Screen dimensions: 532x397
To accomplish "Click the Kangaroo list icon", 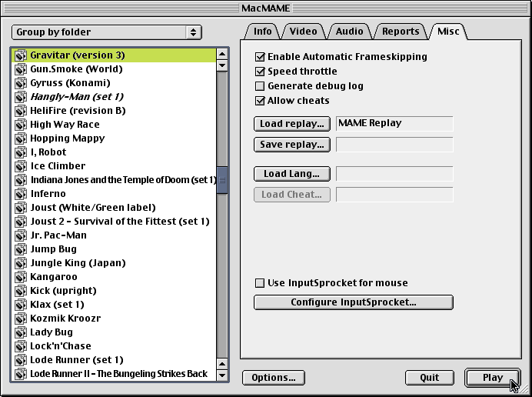I will coord(22,277).
